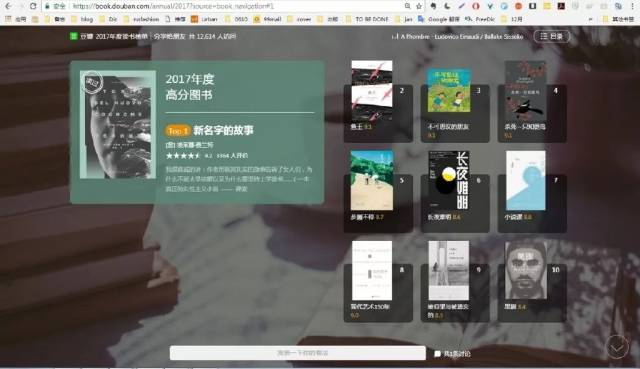
Task: Open the OSLO bookmark folder
Action: tap(237, 19)
